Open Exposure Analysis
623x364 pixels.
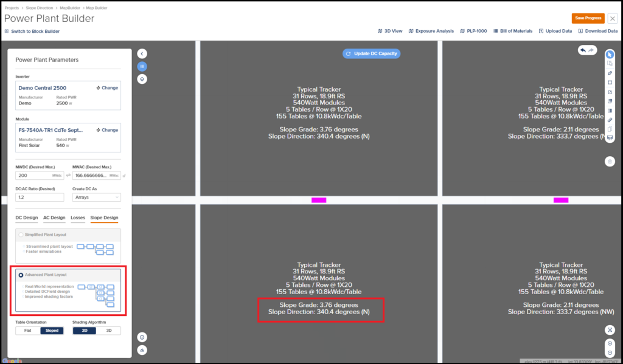[431, 31]
